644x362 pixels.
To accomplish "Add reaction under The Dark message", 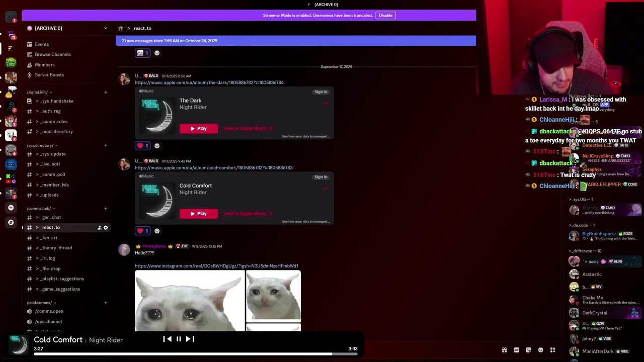I will tap(157, 146).
